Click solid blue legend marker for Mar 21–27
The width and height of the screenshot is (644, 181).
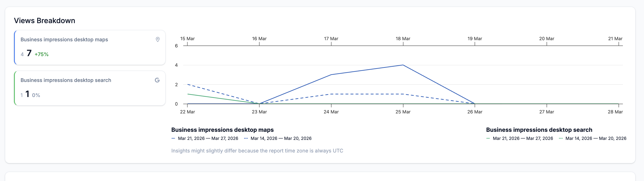(x=173, y=138)
